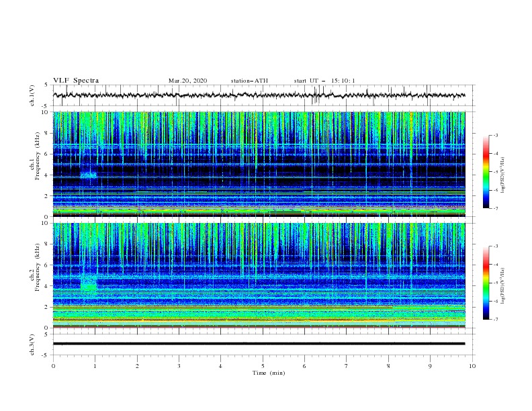Click time axis tick label "2"
Image resolution: width=532 pixels, height=411 pixels.
tap(137, 366)
